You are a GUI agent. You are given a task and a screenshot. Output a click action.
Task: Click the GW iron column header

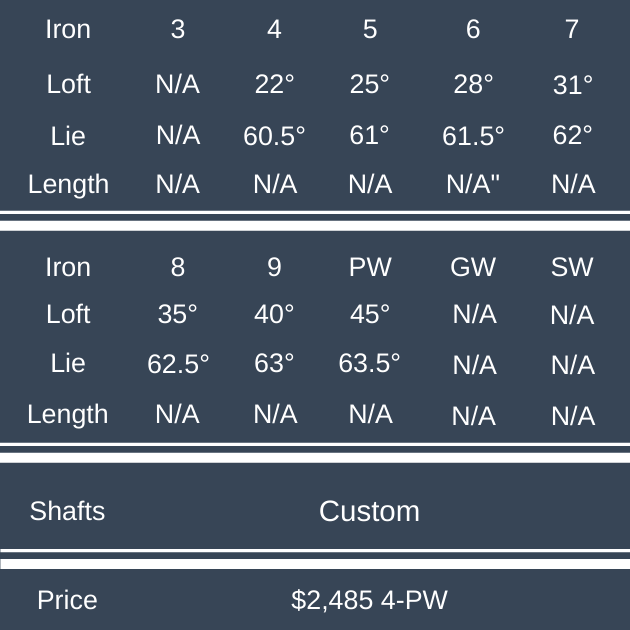click(x=473, y=268)
